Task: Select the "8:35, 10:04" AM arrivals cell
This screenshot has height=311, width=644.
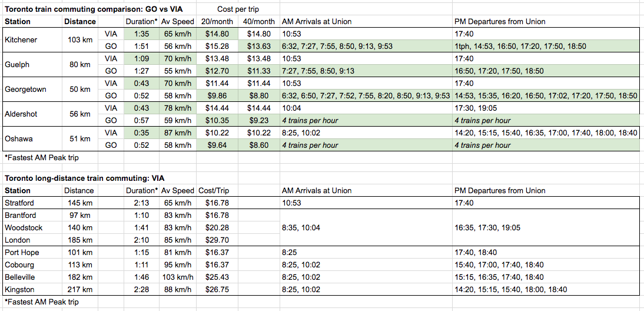Action: pos(301,228)
